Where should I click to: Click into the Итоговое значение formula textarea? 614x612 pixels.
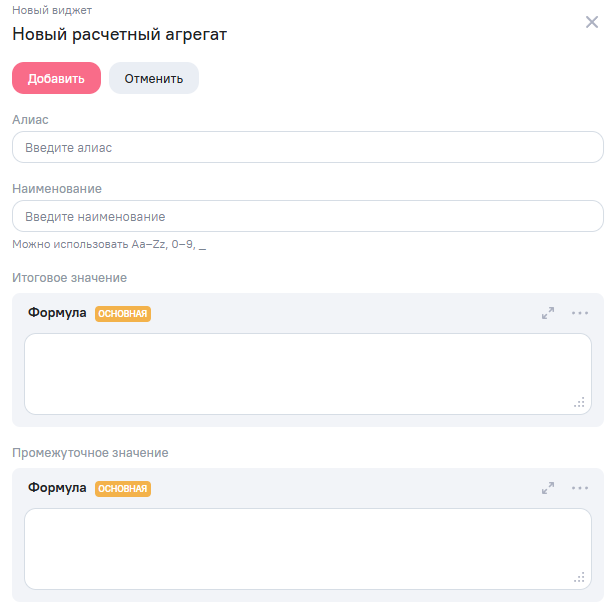[308, 373]
